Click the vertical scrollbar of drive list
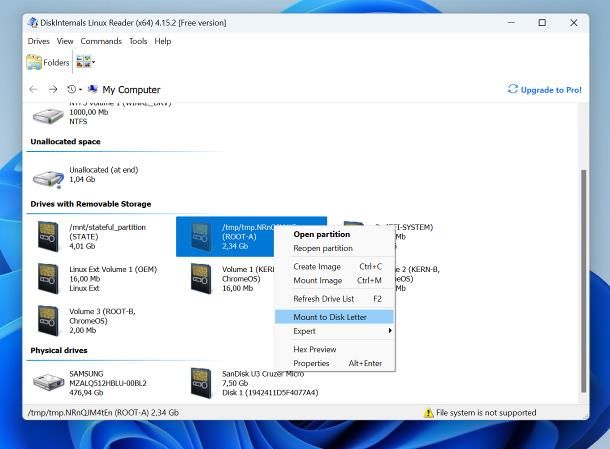The width and height of the screenshot is (610, 449). (583, 281)
